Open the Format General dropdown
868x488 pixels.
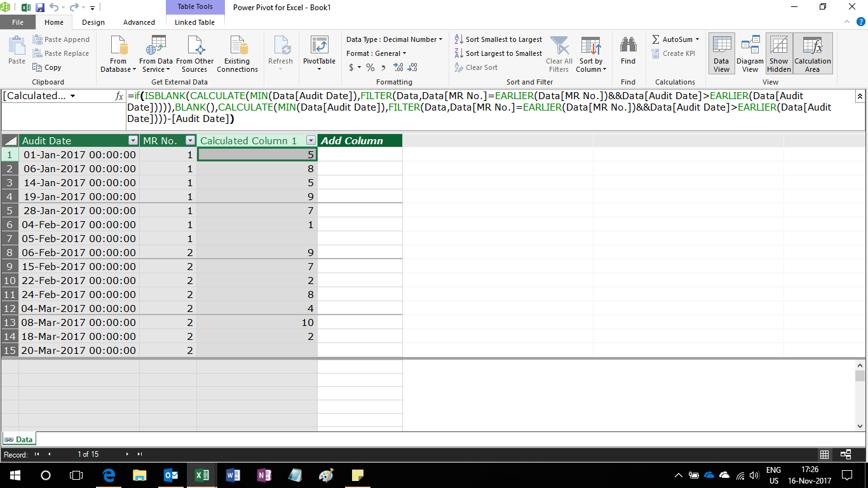(377, 53)
